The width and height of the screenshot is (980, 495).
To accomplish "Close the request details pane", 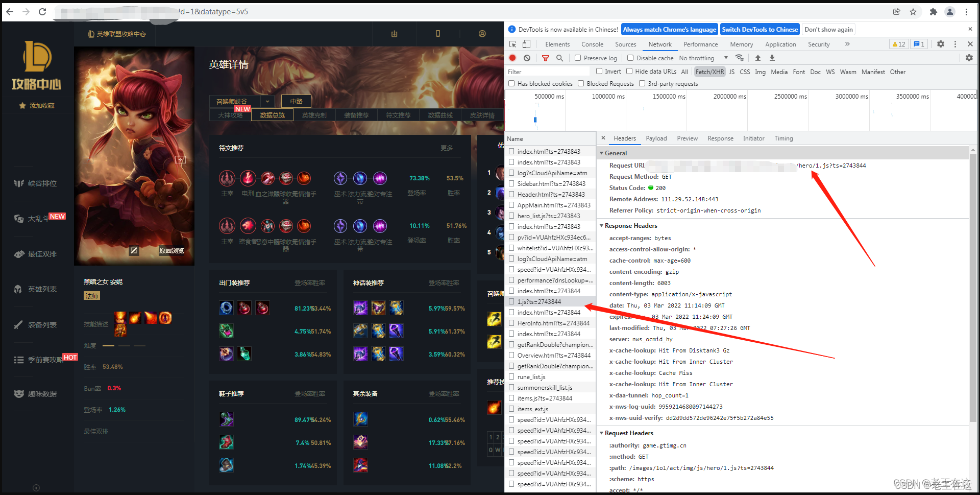I will (603, 138).
